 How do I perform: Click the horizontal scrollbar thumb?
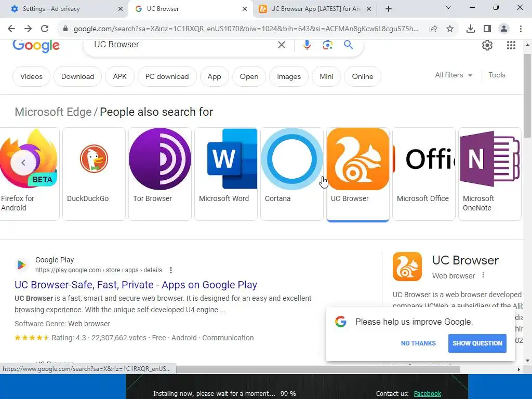pos(318,369)
